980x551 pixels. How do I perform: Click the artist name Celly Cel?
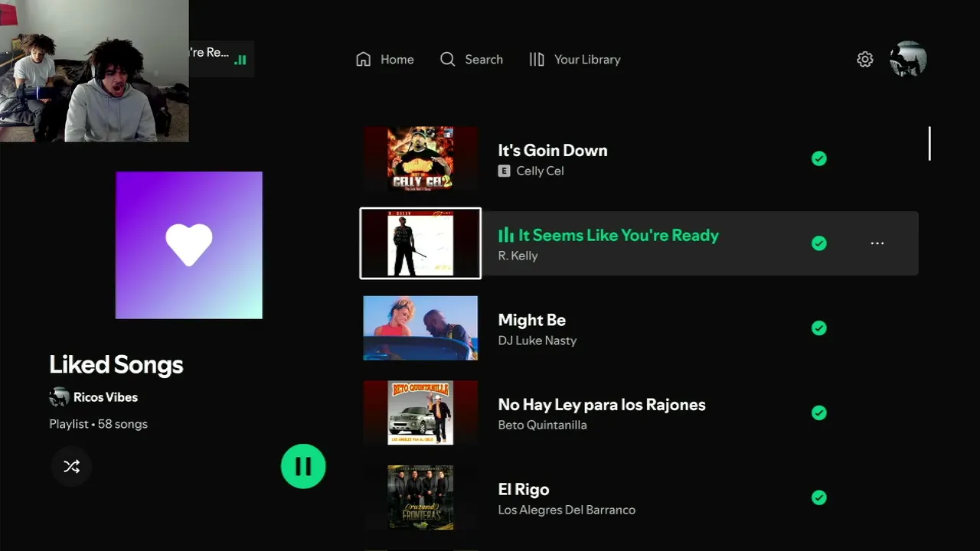coord(540,171)
